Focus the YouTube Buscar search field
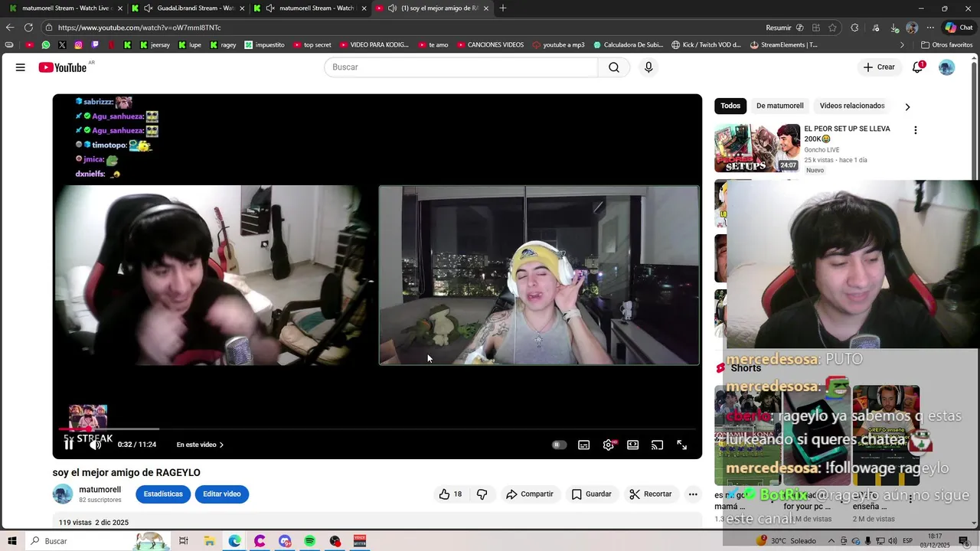This screenshot has height=551, width=980. (461, 67)
